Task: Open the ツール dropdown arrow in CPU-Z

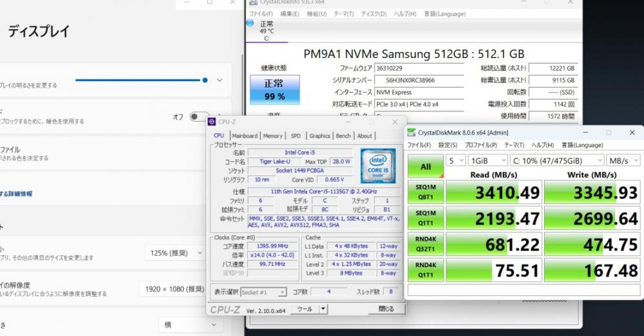Action: 323,309
